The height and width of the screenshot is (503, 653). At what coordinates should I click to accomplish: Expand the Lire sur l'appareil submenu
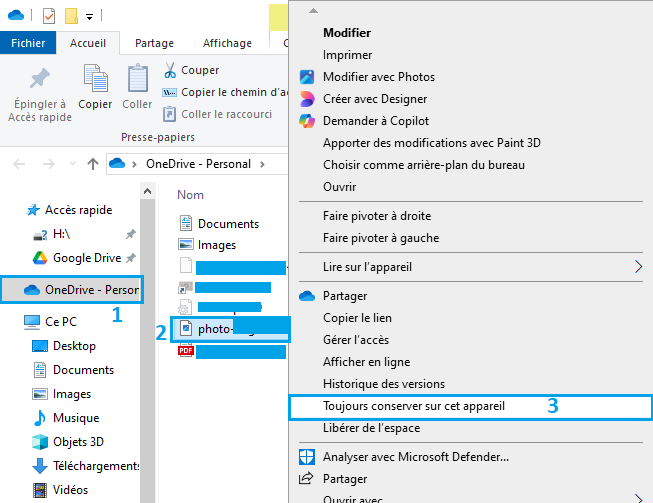click(x=638, y=267)
